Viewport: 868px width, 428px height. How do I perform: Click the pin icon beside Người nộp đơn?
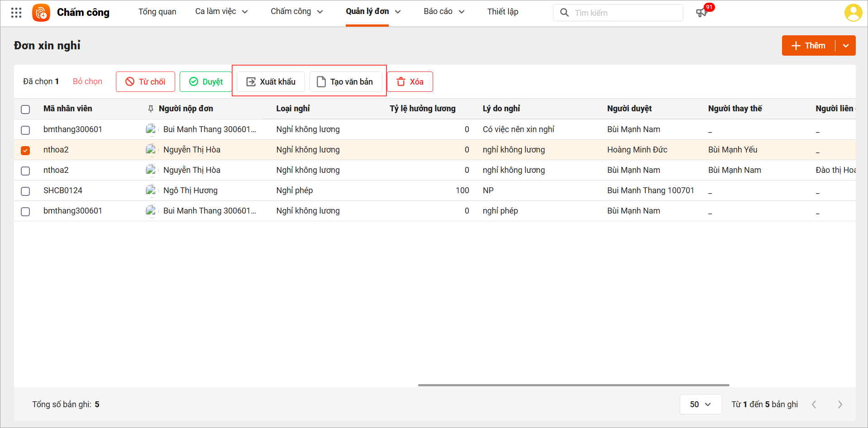pos(151,109)
